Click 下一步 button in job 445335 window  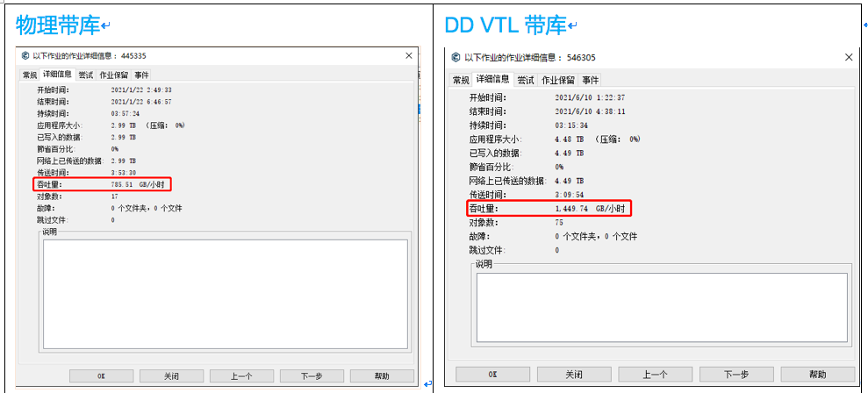pos(312,375)
